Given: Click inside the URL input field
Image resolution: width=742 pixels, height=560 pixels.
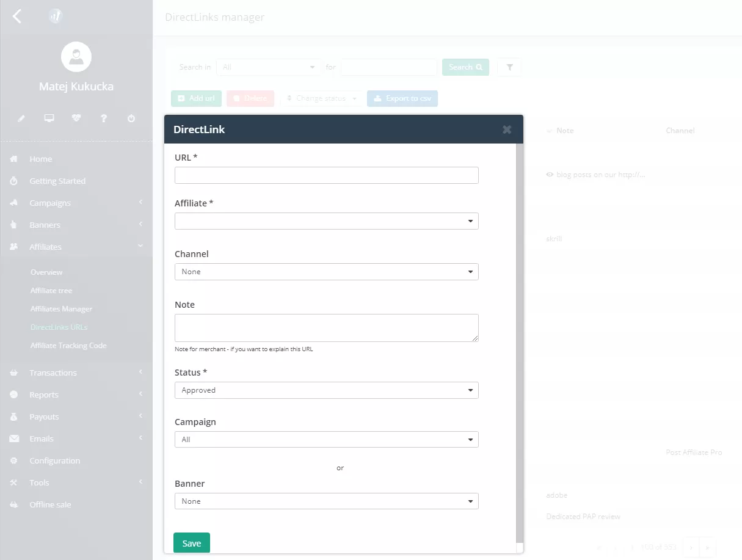Looking at the screenshot, I should tap(326, 175).
